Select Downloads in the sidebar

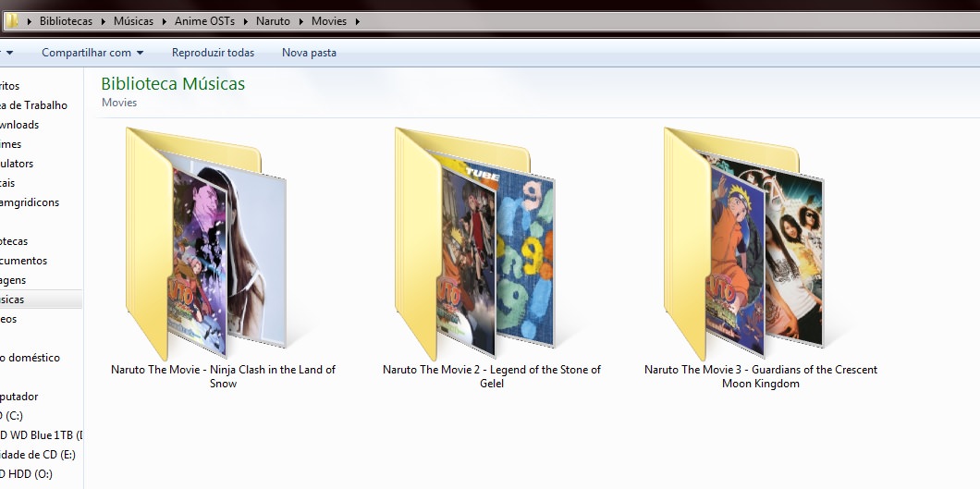19,124
